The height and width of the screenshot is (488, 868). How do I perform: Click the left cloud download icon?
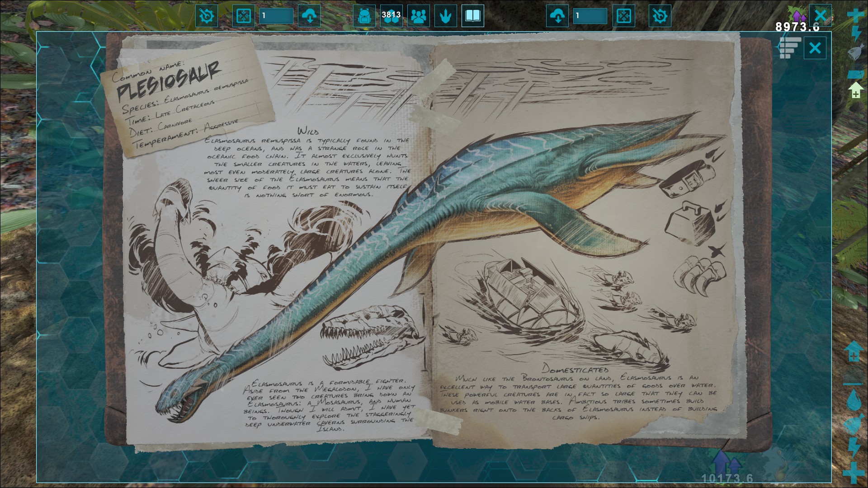[309, 16]
